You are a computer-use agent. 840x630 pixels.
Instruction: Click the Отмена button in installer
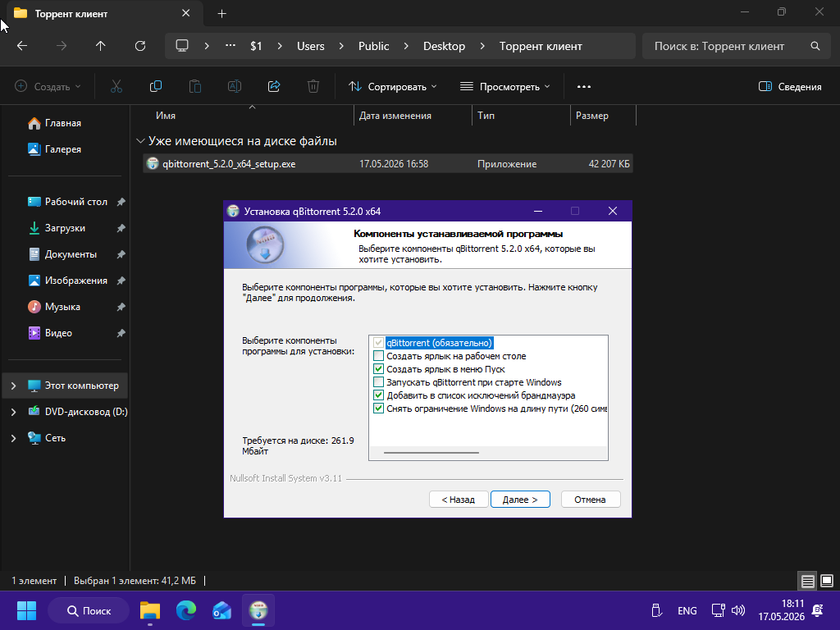591,500
